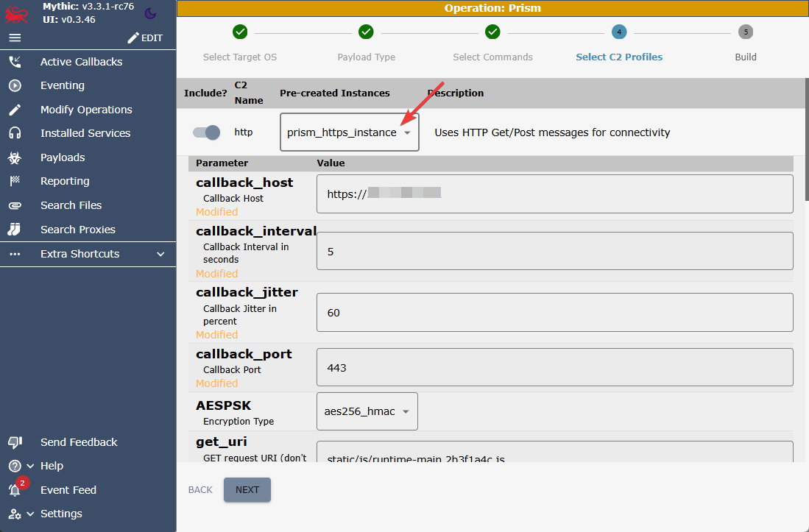Click the vertical scrollbar on right
The width and height of the screenshot is (809, 532).
(806, 139)
